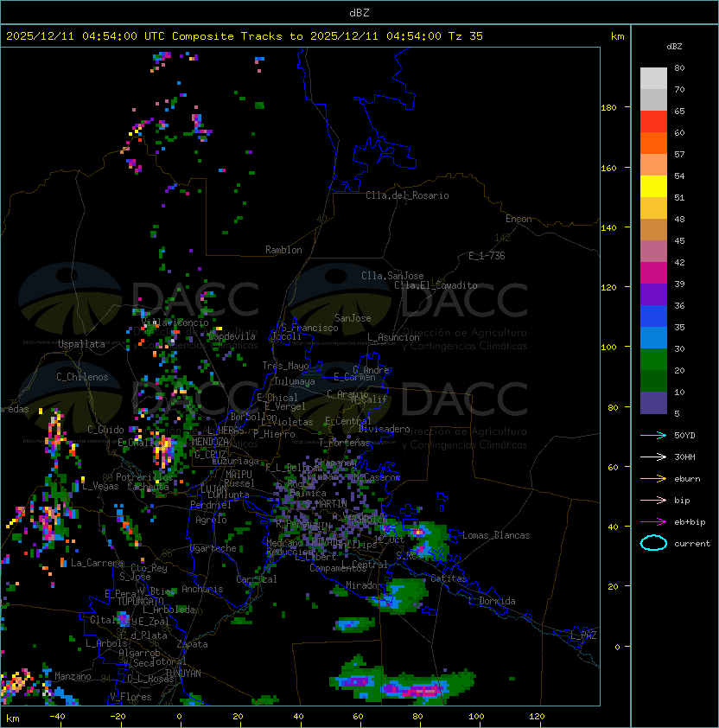
Task: Click the 'Catitas' map label
Action: coord(449,578)
